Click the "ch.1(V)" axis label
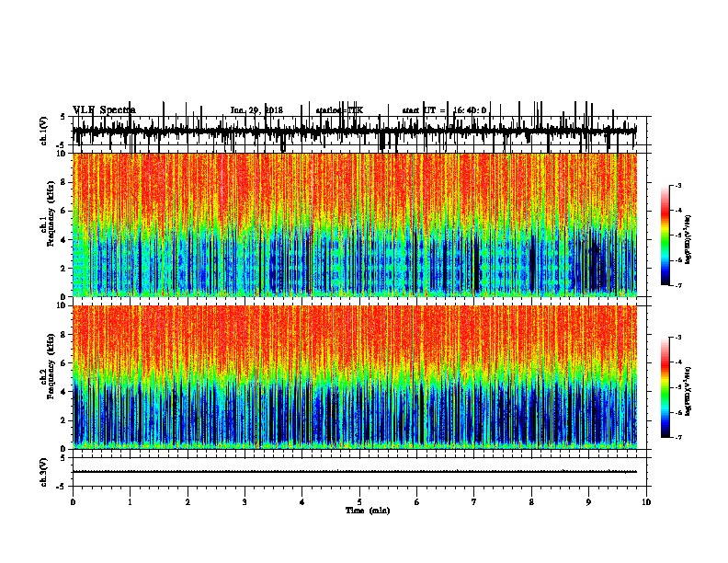 (44, 131)
